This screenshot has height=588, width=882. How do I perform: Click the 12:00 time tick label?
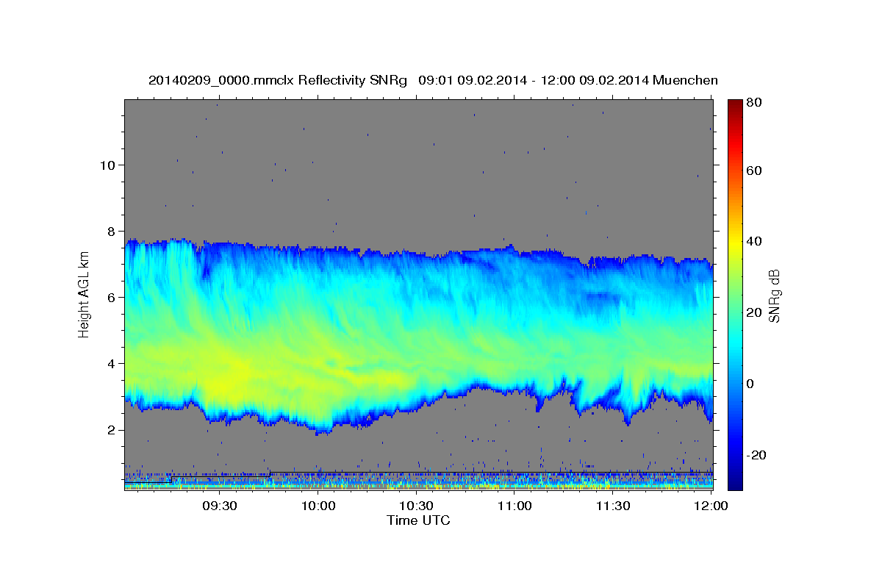click(x=711, y=506)
